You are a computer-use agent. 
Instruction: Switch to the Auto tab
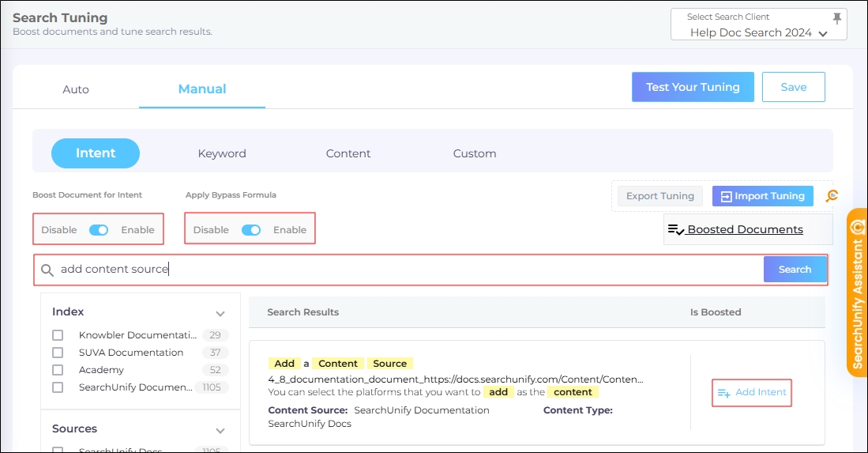[76, 89]
